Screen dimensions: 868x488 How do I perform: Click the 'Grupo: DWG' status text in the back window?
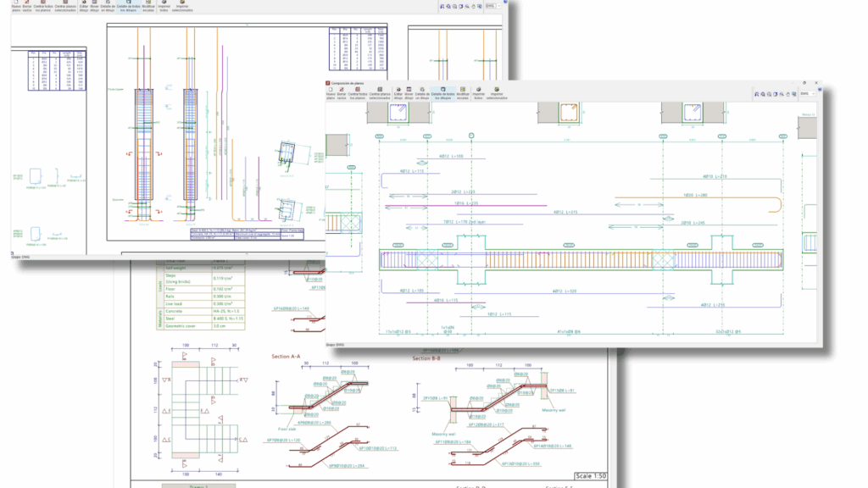(20, 258)
